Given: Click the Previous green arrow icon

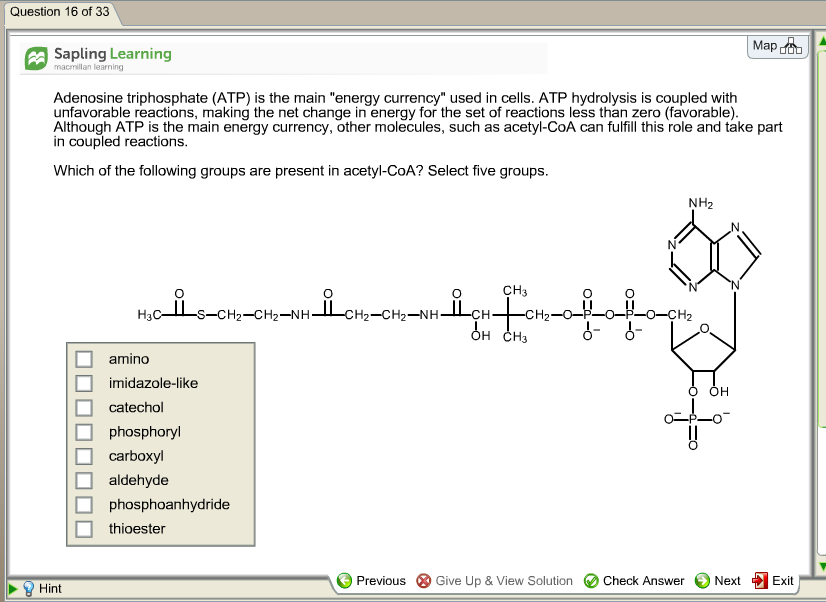Looking at the screenshot, I should pyautogui.click(x=344, y=580).
